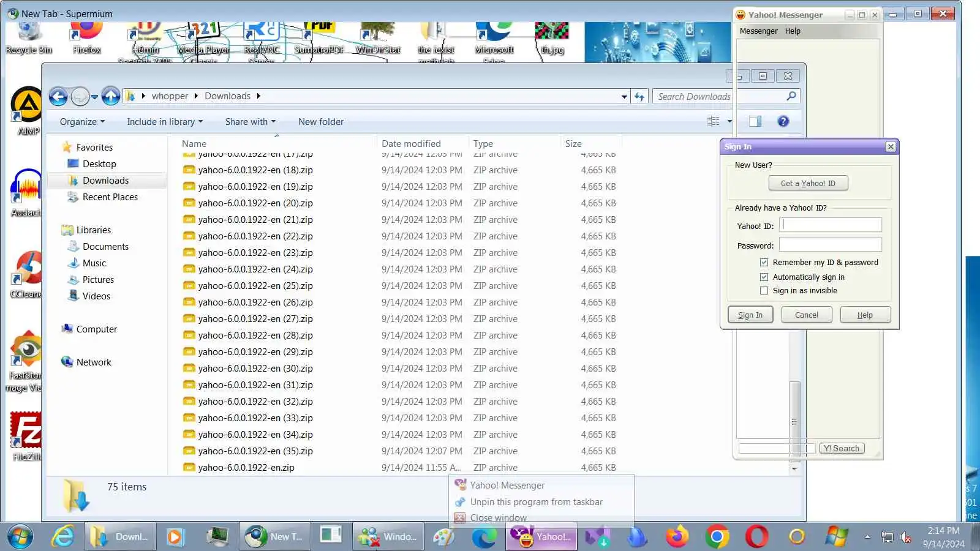Open Computer in navigation pane

coord(96,329)
